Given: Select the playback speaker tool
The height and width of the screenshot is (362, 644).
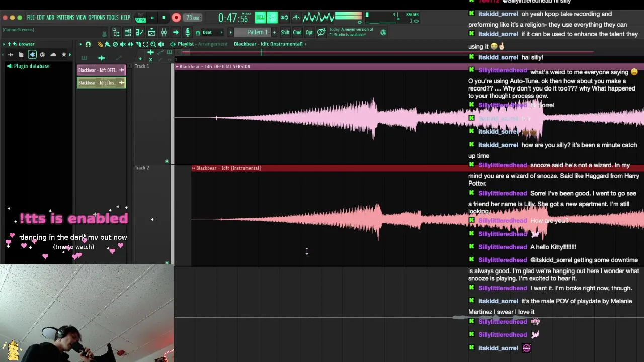Looking at the screenshot, I should 161,44.
